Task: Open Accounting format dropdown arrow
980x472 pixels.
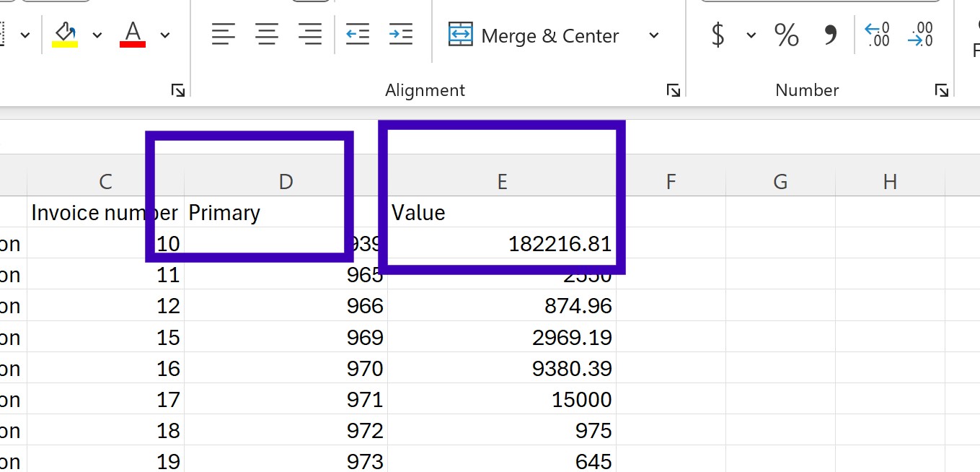Action: coord(751,35)
